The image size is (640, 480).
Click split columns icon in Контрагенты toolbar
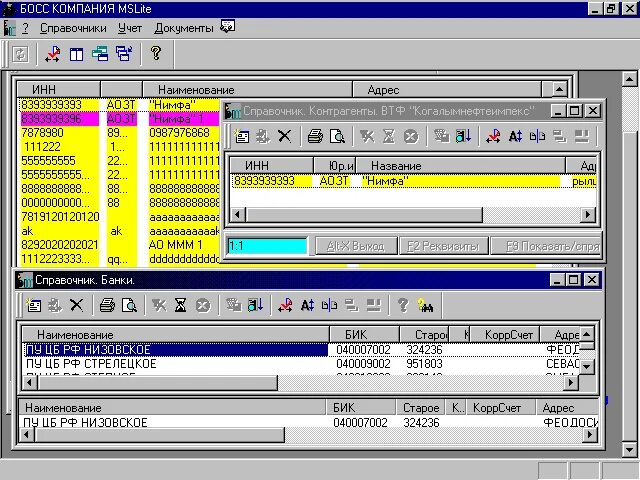537,136
